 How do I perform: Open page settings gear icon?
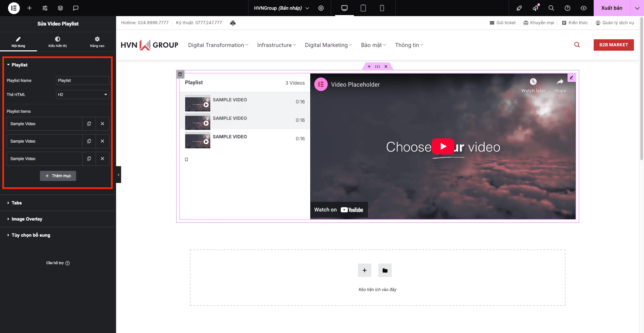321,8
